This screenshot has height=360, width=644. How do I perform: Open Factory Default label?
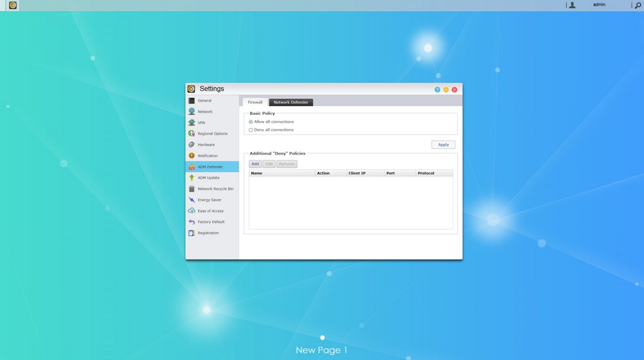(211, 222)
